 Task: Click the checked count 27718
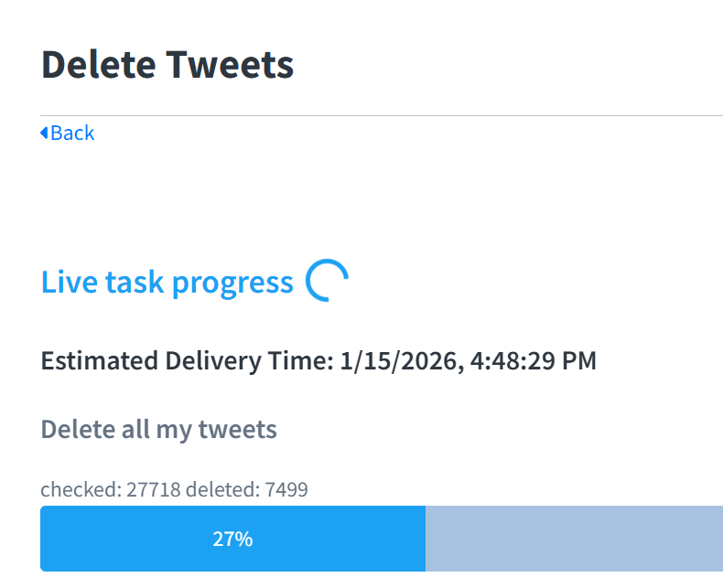pos(152,490)
